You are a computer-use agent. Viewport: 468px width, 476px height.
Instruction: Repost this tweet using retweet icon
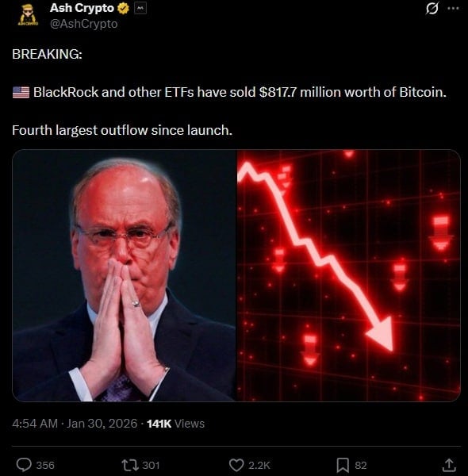coord(130,465)
